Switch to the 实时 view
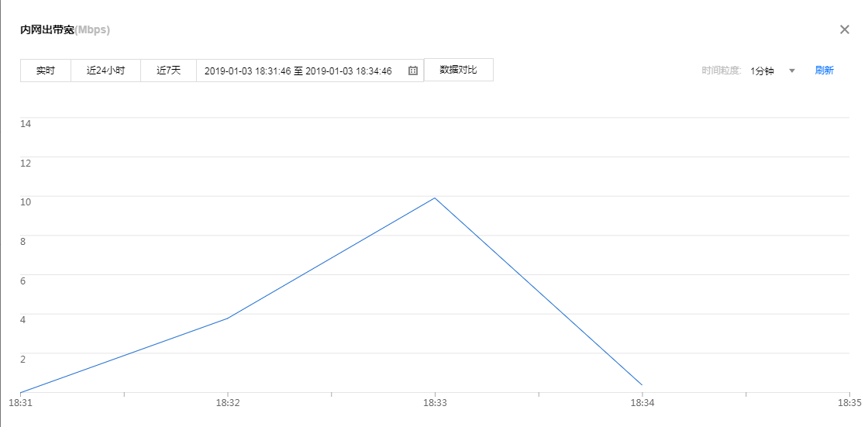Viewport: 868px width, 427px height. [x=46, y=71]
